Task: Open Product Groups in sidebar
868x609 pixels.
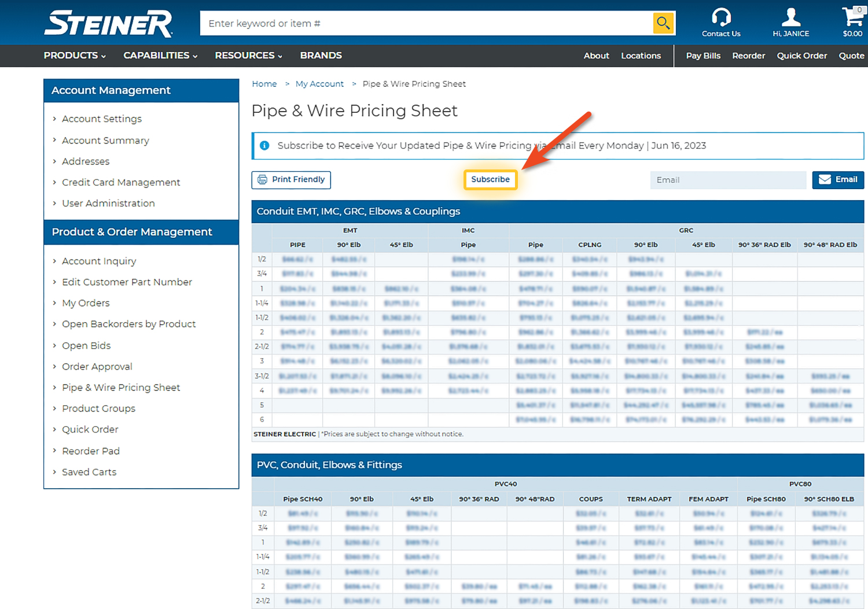Action: coord(98,408)
